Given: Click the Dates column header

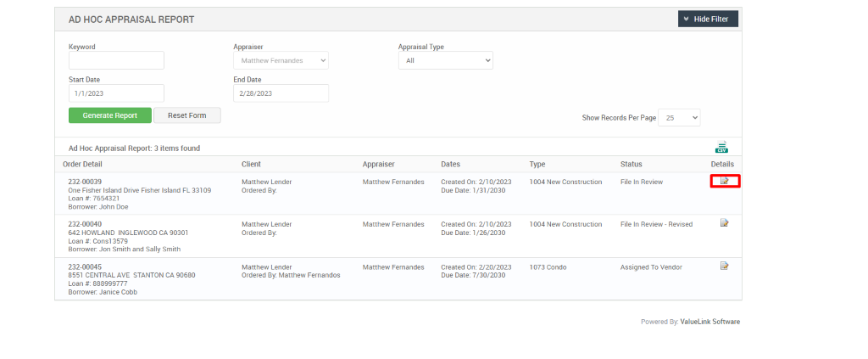Looking at the screenshot, I should point(451,164).
